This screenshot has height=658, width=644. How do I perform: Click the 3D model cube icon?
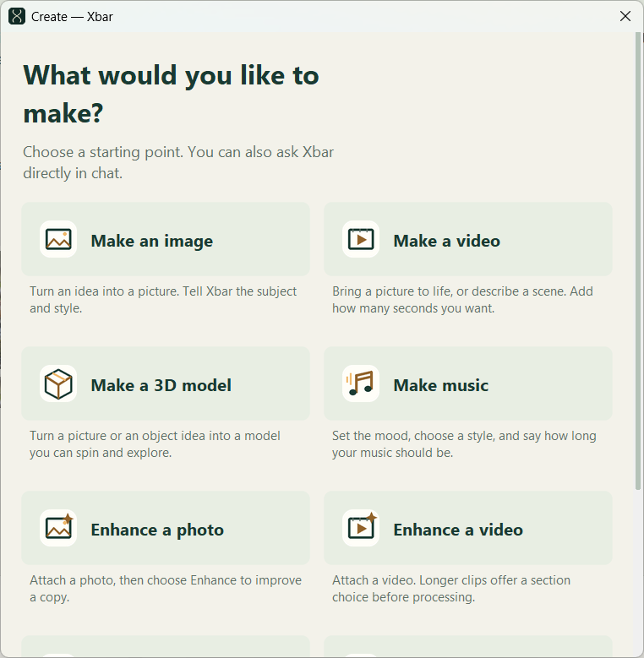point(58,383)
